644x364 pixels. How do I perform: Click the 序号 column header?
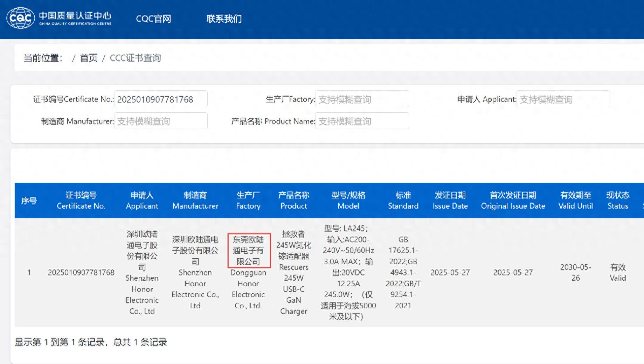(x=29, y=201)
